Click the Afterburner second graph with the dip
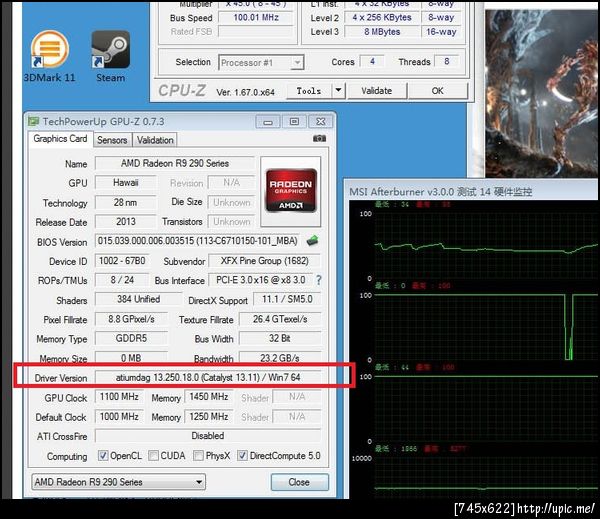 (x=486, y=327)
